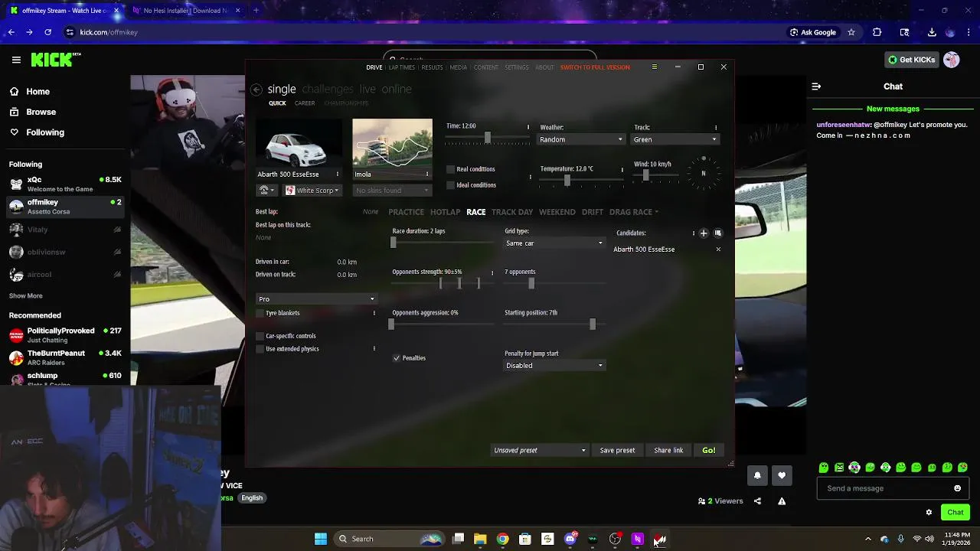The height and width of the screenshot is (551, 980).
Task: Switch to the Lap Times tab
Action: pos(401,67)
